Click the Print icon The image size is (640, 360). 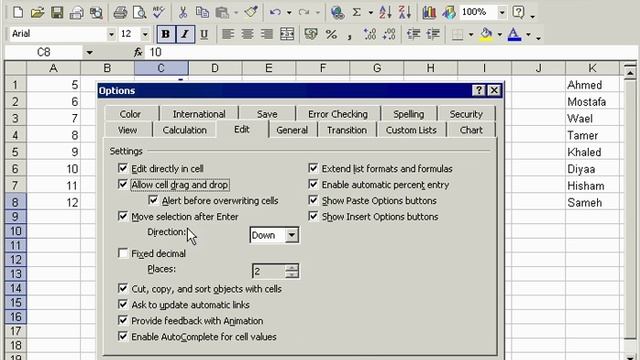(x=120, y=13)
